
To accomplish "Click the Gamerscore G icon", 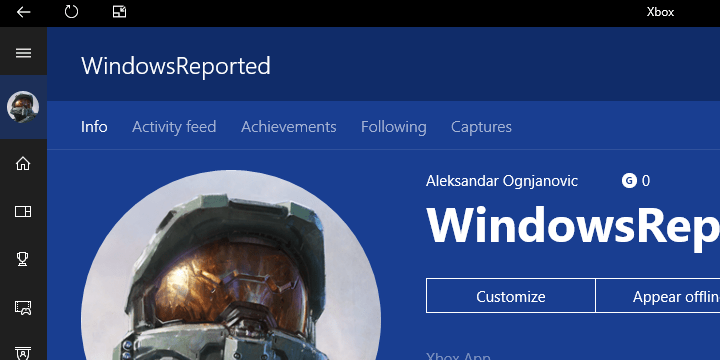I will pyautogui.click(x=629, y=181).
